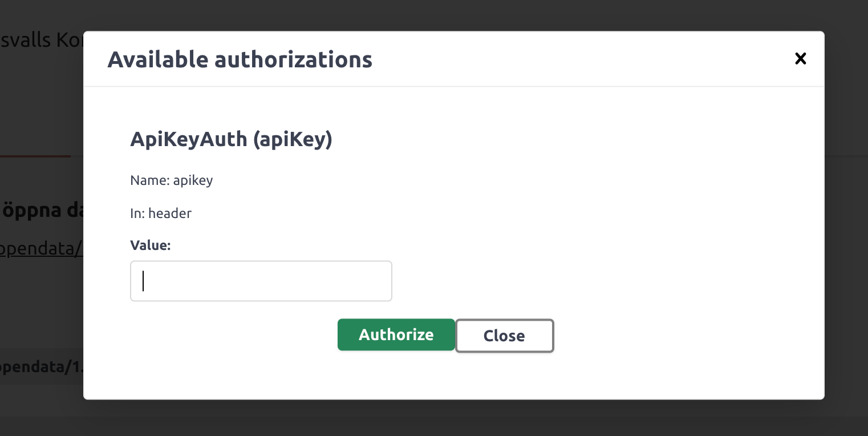Click the text cursor inside the Value box
This screenshot has height=436, width=868.
click(143, 281)
